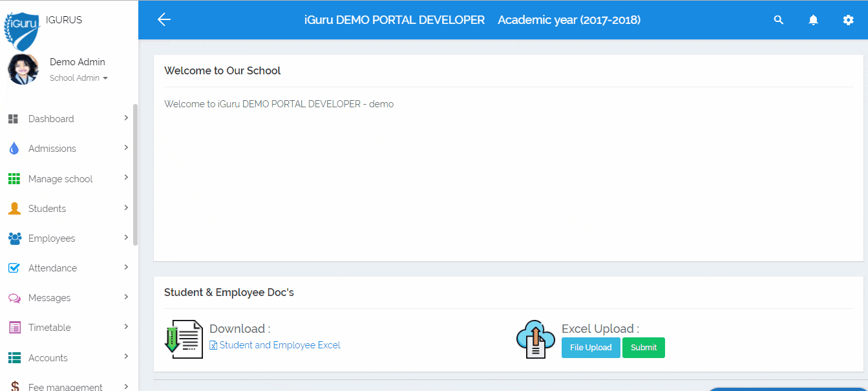Open settings gear icon
Screen dimensions: 868x391
[x=849, y=20]
